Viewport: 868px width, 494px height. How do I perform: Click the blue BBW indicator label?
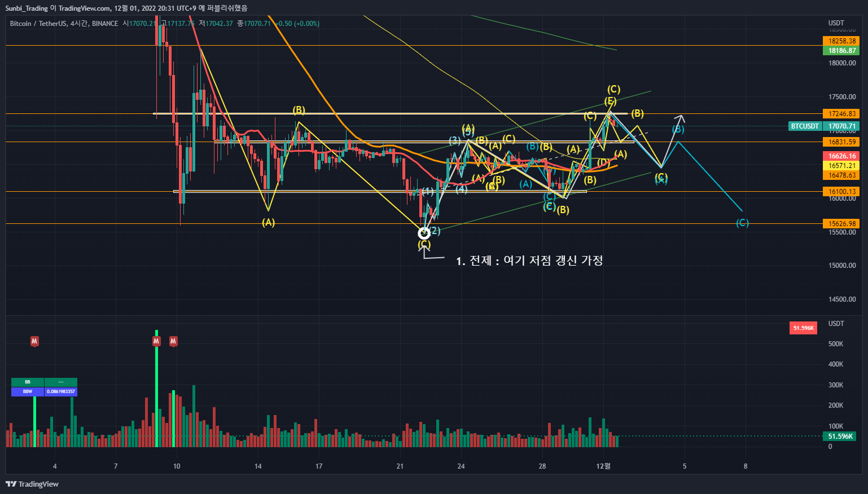[x=28, y=391]
